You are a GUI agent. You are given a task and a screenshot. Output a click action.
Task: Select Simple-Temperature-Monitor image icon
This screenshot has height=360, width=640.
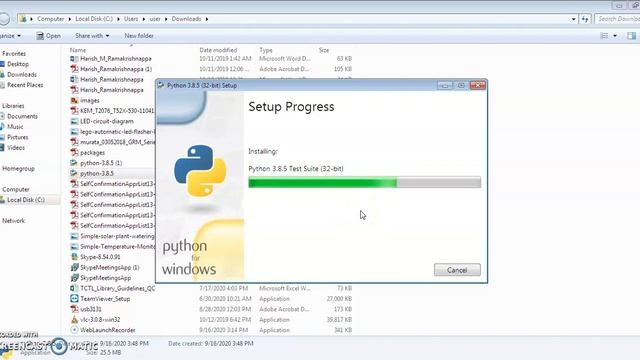(74, 247)
